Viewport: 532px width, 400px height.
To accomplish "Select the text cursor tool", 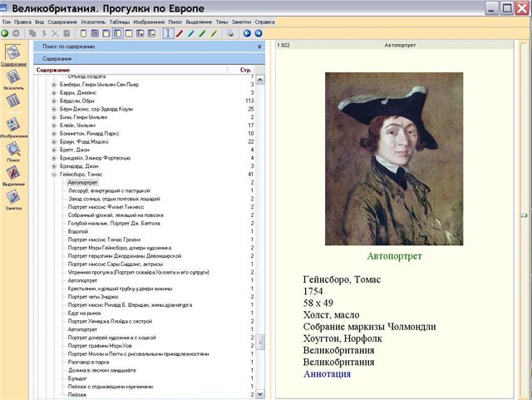I will tap(168, 33).
